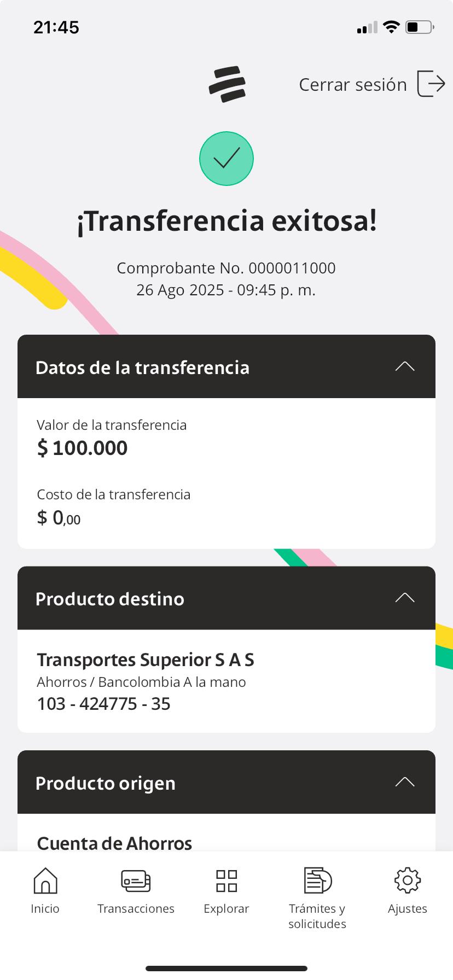Viewport: 453px width, 980px height.
Task: Tap the Transportes Superior S A S recipient name
Action: pyautogui.click(x=146, y=660)
